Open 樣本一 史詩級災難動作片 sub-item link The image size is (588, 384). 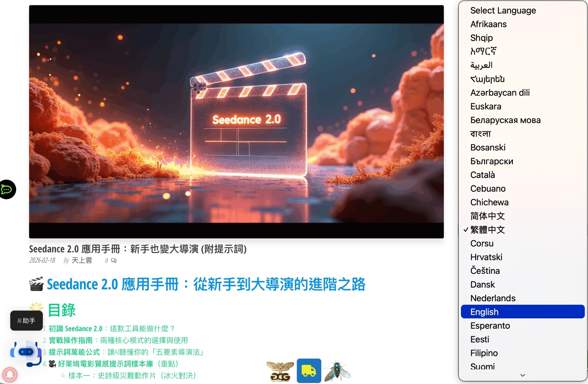132,375
